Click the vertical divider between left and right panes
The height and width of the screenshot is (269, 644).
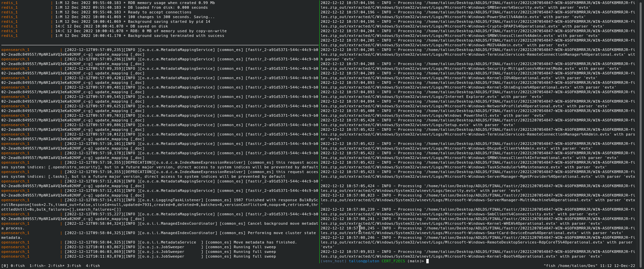pyautogui.click(x=319, y=134)
